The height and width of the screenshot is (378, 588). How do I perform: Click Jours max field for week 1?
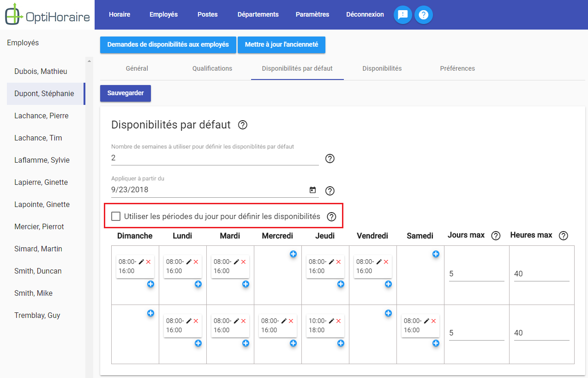click(x=477, y=274)
